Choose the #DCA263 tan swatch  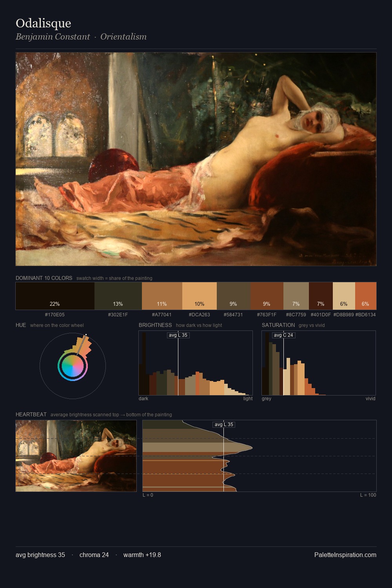(200, 296)
